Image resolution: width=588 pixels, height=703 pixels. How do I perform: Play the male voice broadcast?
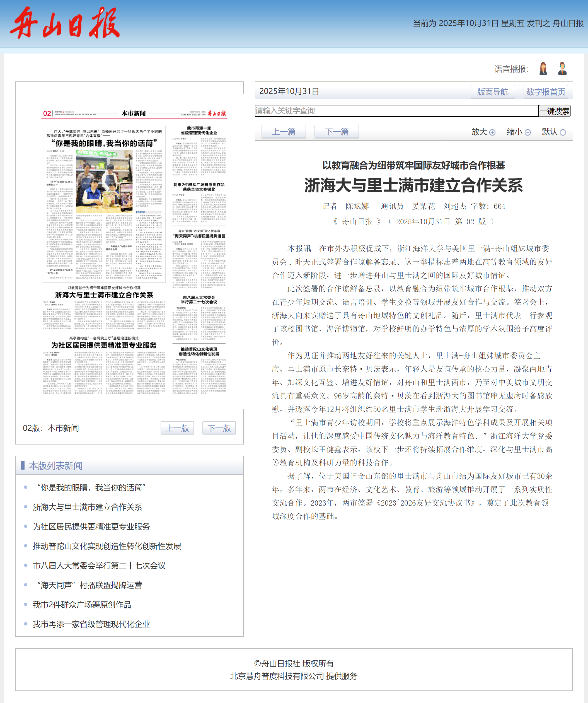point(562,69)
